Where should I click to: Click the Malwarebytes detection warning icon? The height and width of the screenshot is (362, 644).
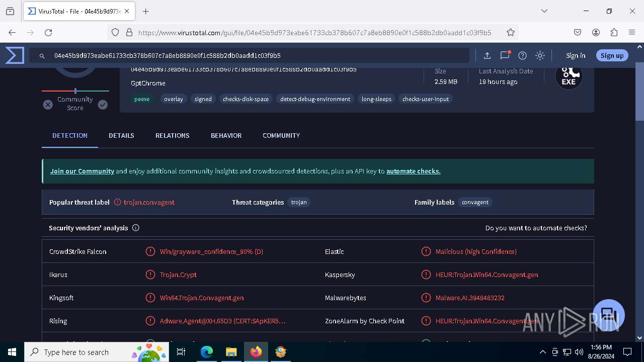[426, 298]
